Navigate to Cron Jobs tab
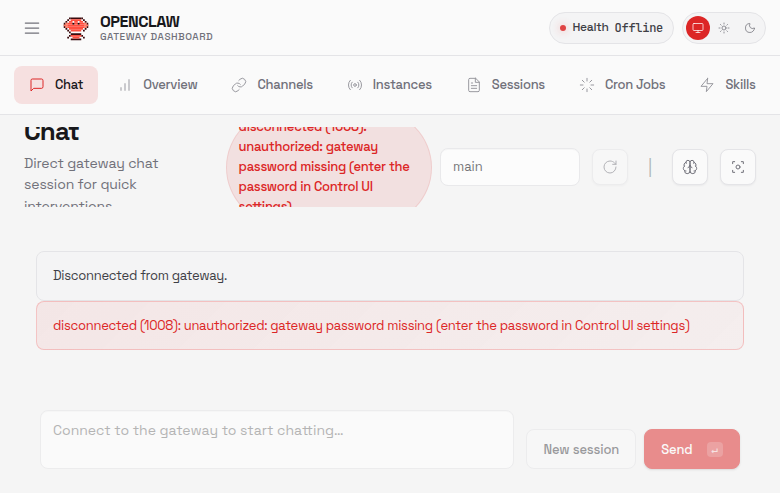 point(622,85)
